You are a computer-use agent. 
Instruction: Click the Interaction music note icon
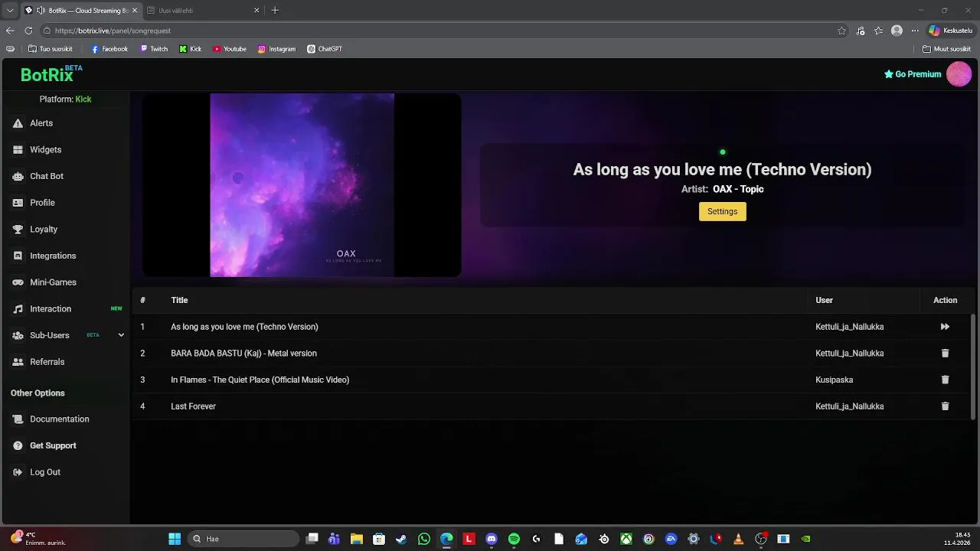[18, 309]
